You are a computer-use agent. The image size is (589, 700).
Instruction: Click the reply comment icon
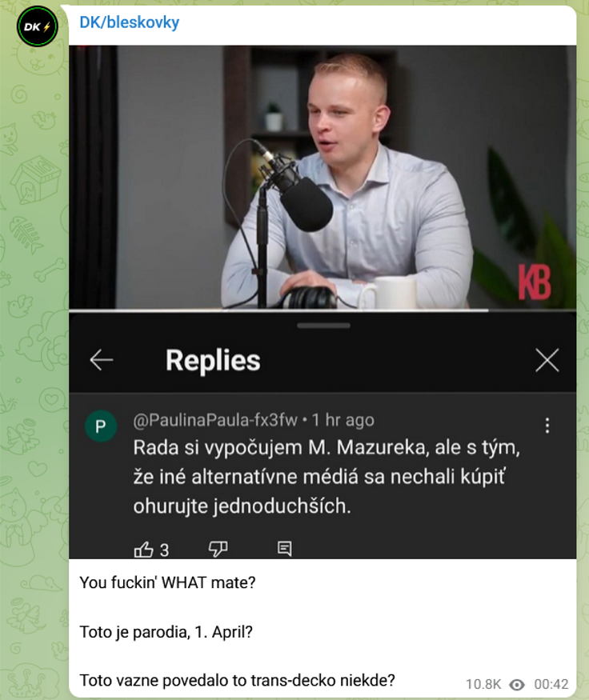coord(284,549)
